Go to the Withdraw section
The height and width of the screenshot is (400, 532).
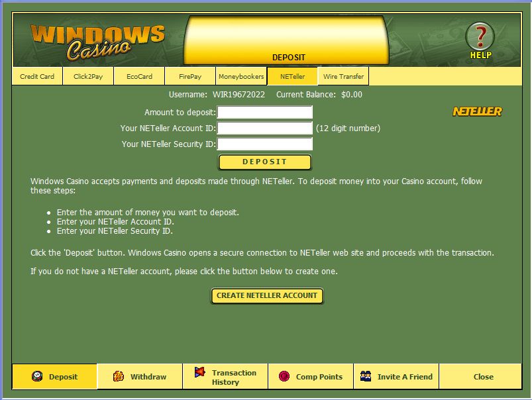tap(140, 376)
